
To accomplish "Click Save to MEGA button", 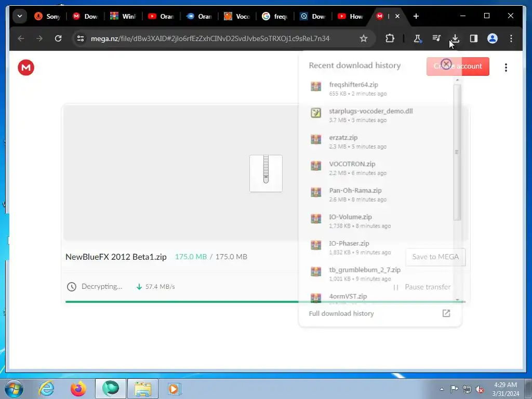I will [x=435, y=257].
